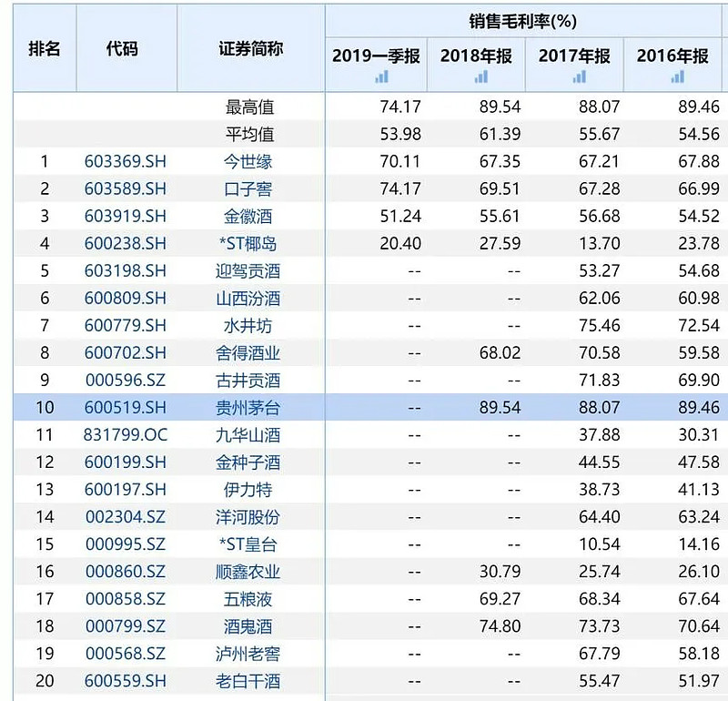Open the 洋河股份 stock name link
This screenshot has height=701, width=728.
pyautogui.click(x=248, y=517)
